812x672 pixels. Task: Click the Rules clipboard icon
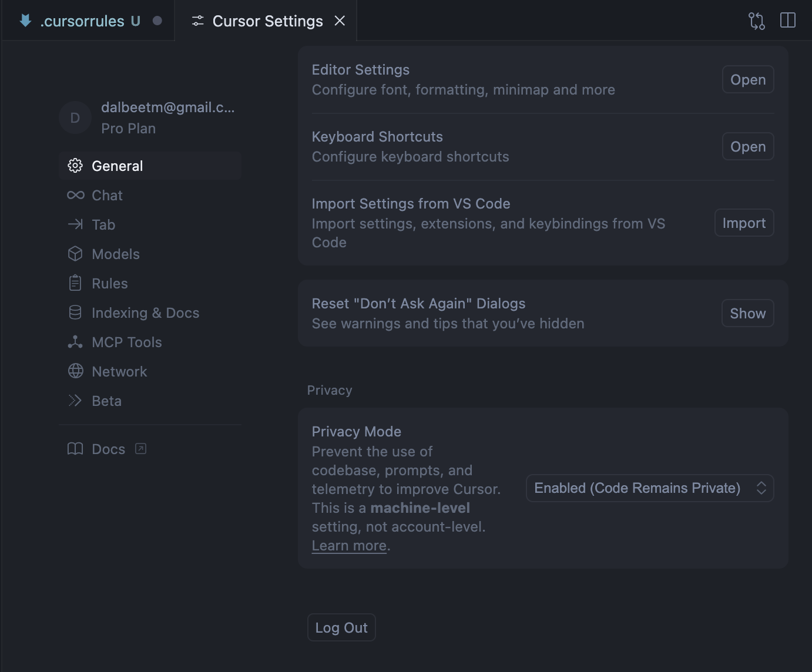click(75, 283)
